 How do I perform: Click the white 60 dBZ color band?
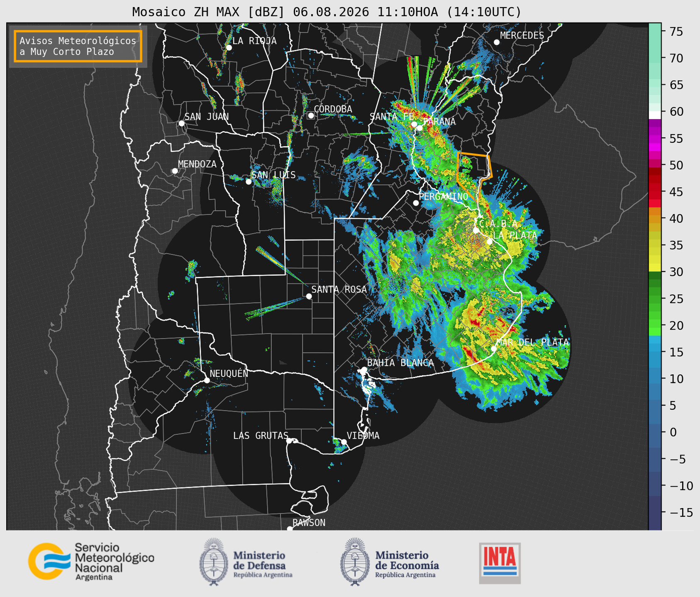(x=655, y=115)
